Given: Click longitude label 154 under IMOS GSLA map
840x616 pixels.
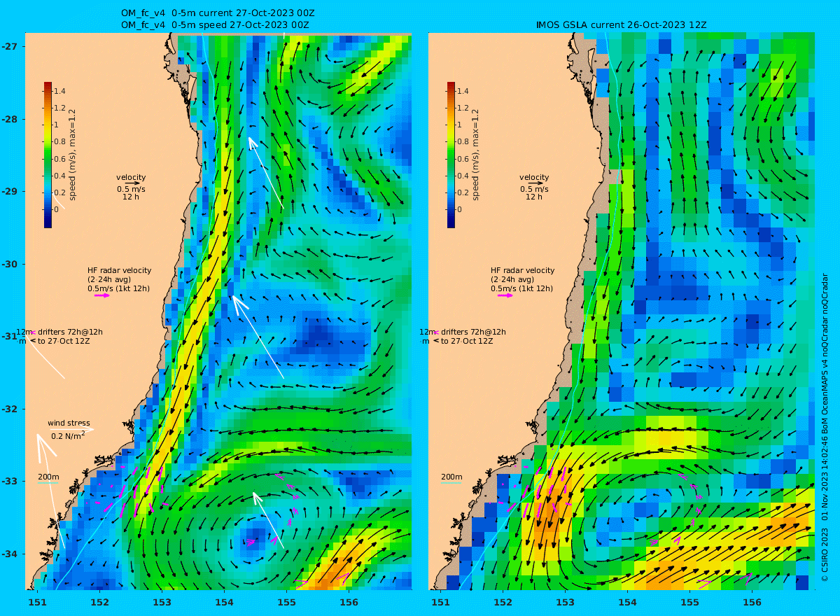Looking at the screenshot, I should point(627,602).
